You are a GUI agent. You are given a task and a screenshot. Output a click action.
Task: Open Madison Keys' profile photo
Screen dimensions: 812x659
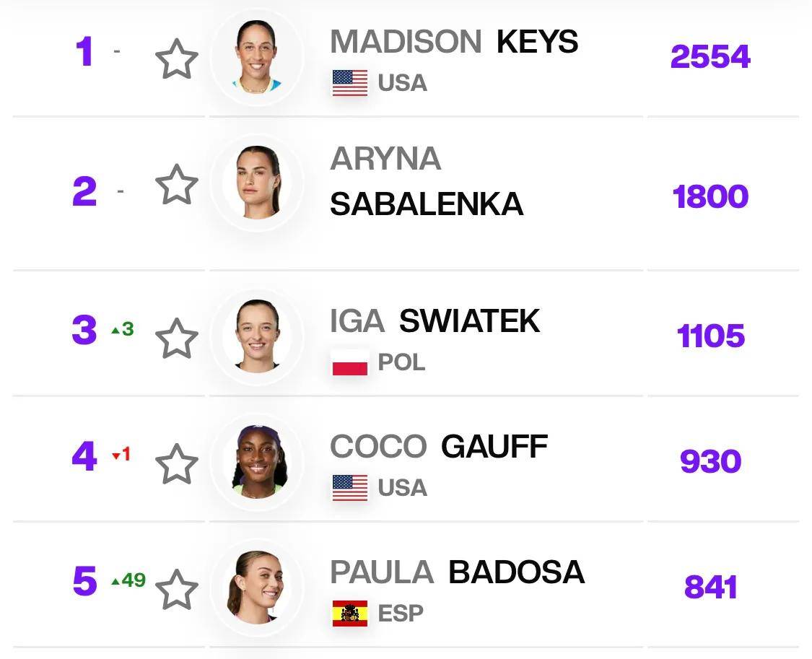click(x=257, y=58)
